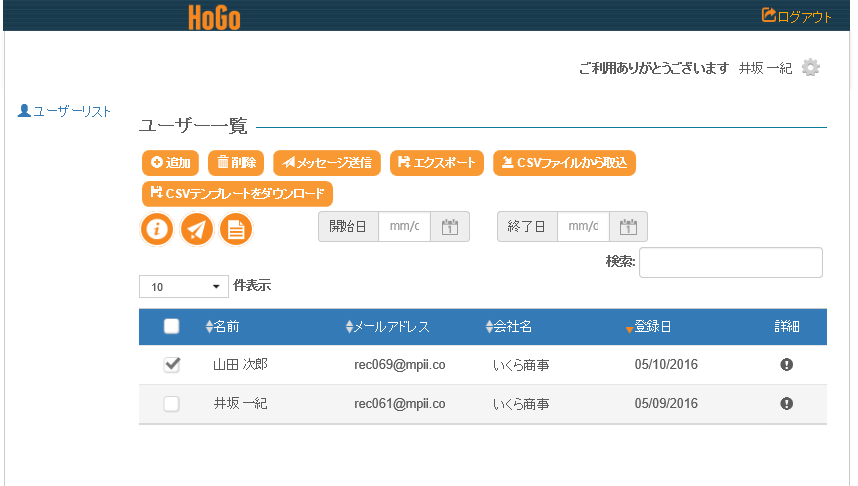This screenshot has height=486, width=858.
Task: Click ログアウト in the top bar
Action: click(x=797, y=16)
